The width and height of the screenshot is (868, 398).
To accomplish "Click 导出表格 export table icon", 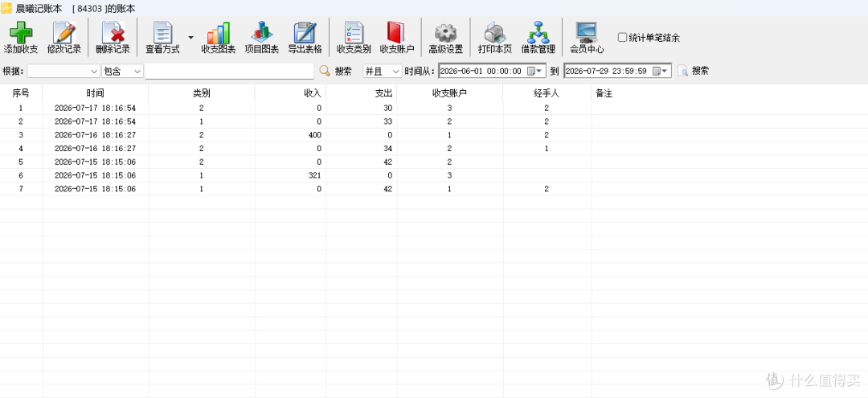I will click(305, 33).
